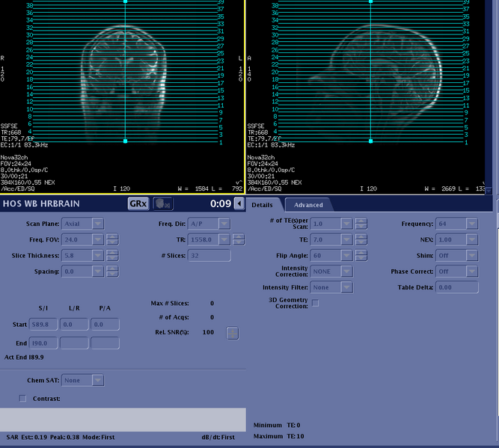This screenshot has width=499, height=448.
Task: Open the TE dropdown arrow
Action: coord(346,239)
